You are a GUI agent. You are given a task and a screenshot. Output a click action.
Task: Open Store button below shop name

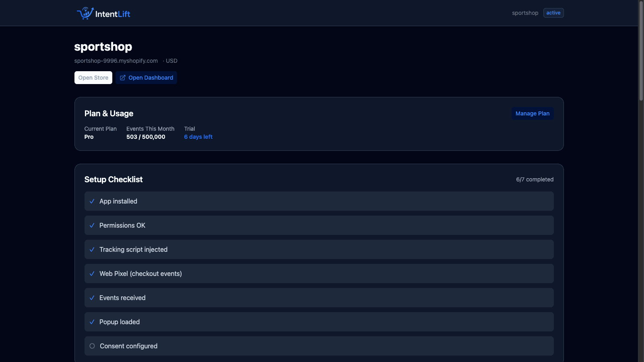(93, 78)
